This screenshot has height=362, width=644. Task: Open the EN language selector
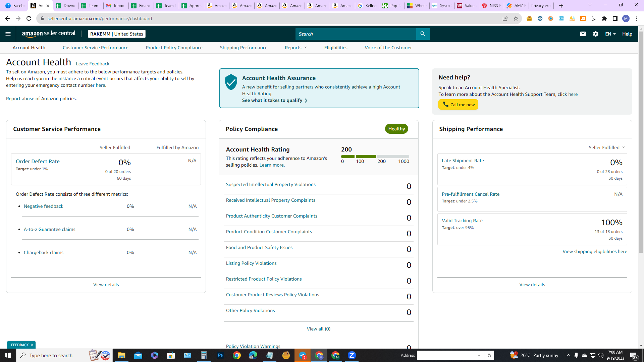pyautogui.click(x=610, y=34)
